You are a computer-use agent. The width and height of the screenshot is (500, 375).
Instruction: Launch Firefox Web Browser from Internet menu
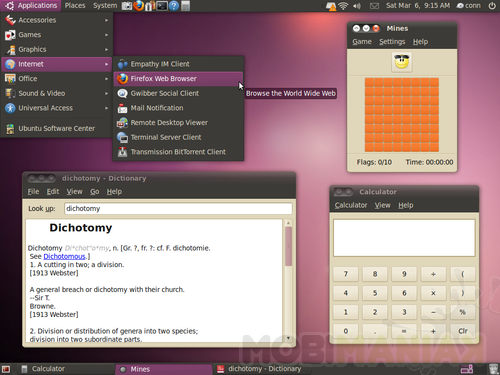click(179, 79)
